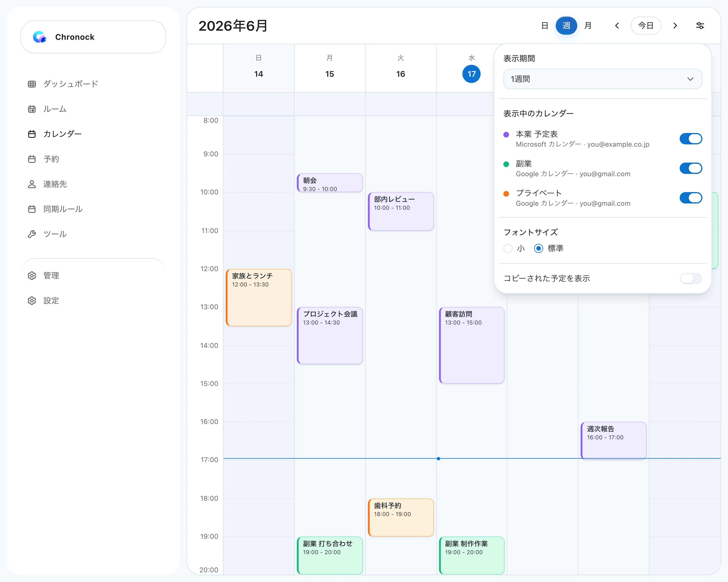Open the 副業 制作作業 event
This screenshot has height=582, width=728.
pyautogui.click(x=472, y=555)
